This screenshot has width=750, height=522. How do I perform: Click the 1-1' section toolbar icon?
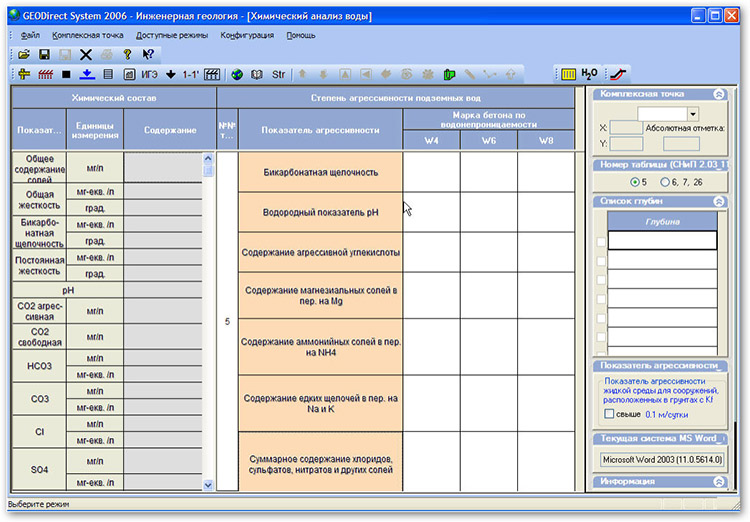(x=189, y=74)
